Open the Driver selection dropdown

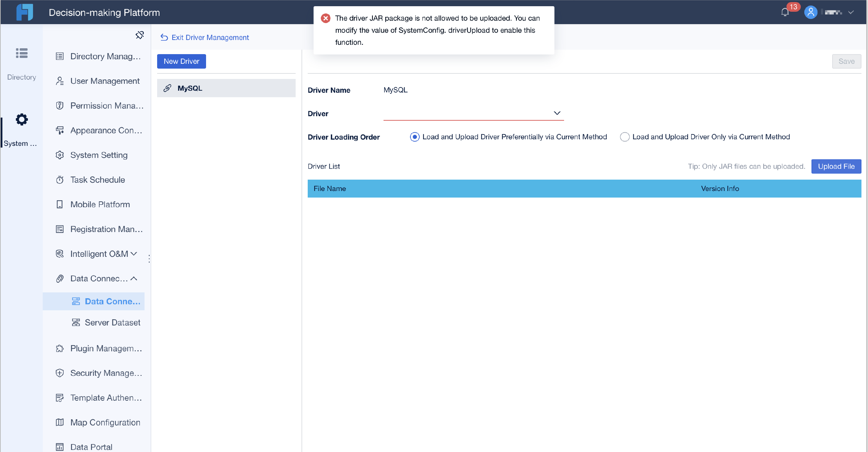(x=557, y=113)
